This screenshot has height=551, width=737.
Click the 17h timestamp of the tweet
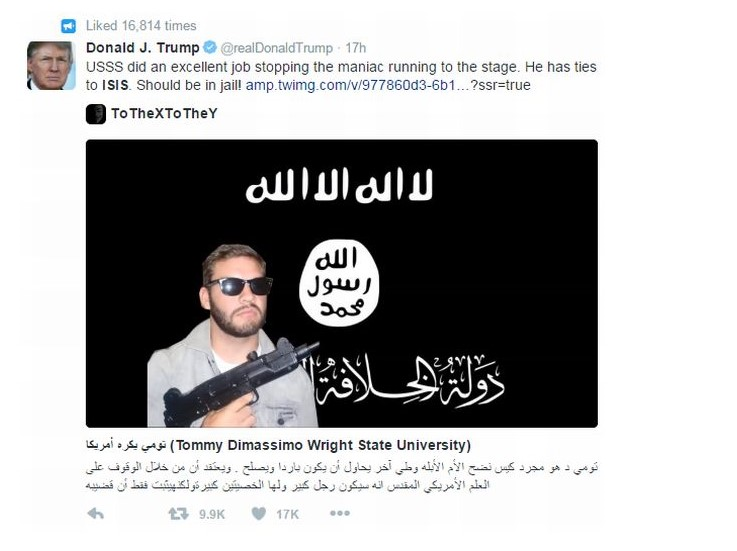[x=355, y=48]
